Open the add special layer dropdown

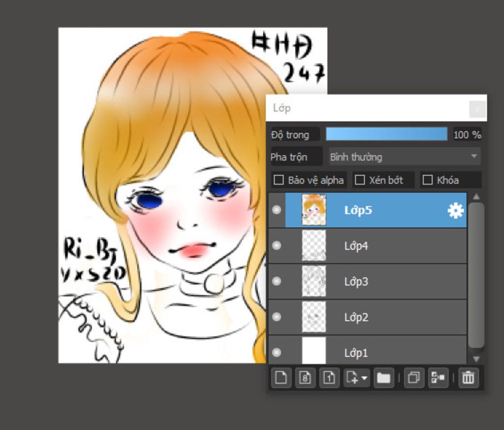(357, 378)
